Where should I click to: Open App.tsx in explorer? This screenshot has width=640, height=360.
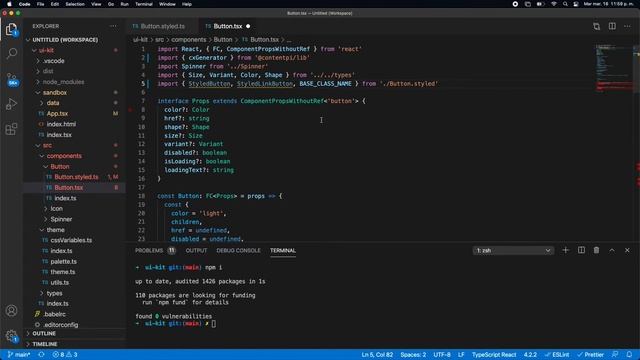point(57,113)
